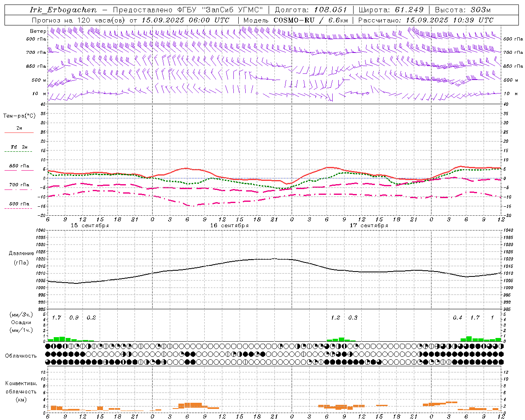525x420 pixels.
Task: Click the 500 м wind level label on left
Action: pos(39,80)
